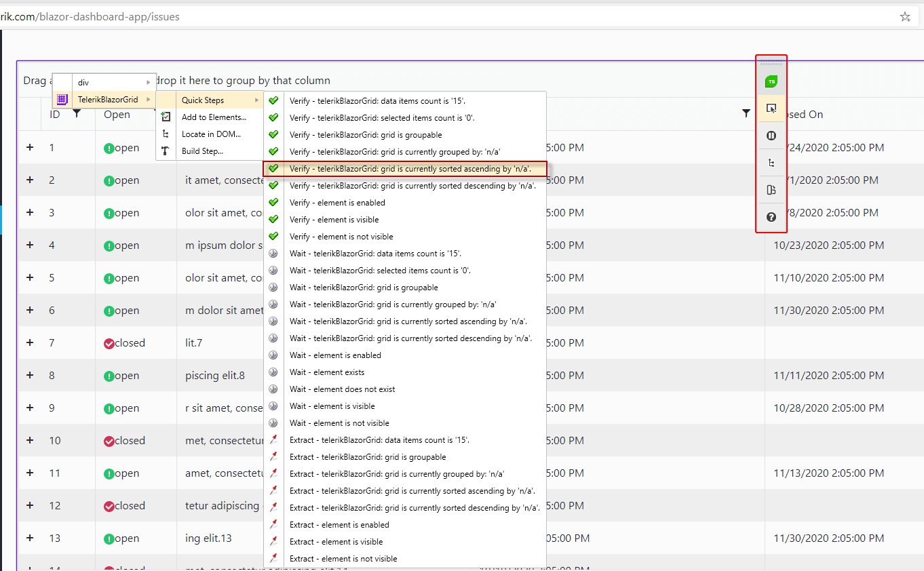Select Wait grid is currently grouped by 'n/a'
Screen dimensions: 924x571
(x=405, y=304)
